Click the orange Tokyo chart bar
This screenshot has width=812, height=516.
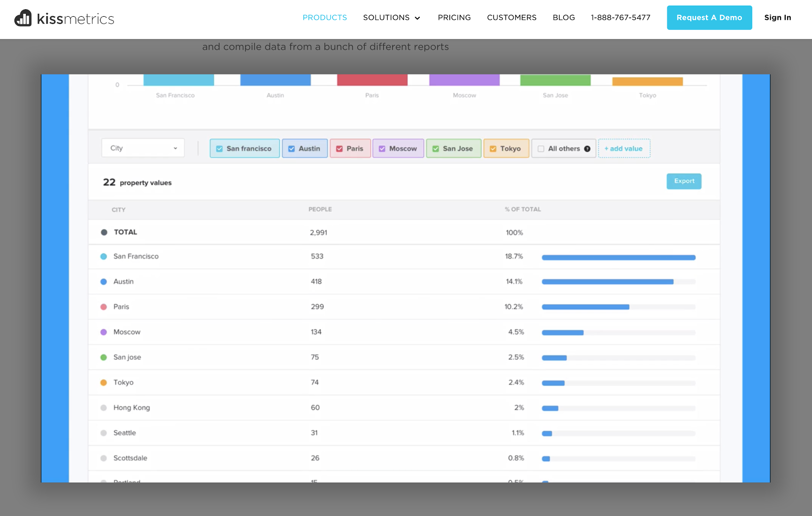pyautogui.click(x=648, y=82)
